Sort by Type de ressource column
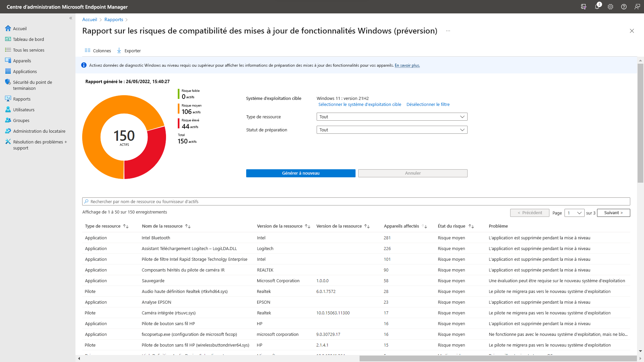Screen dimensions: 644x362 [x=126, y=226]
